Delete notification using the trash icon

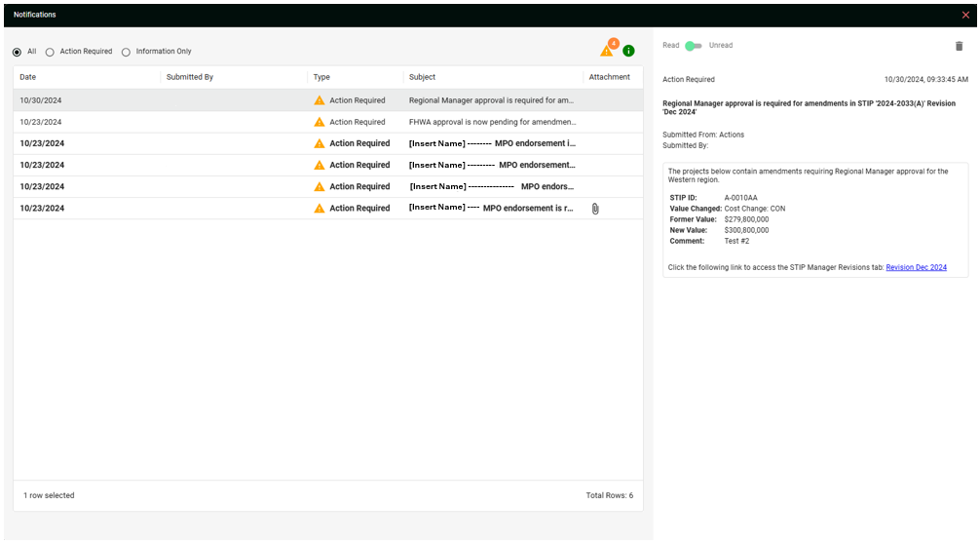[x=959, y=46]
